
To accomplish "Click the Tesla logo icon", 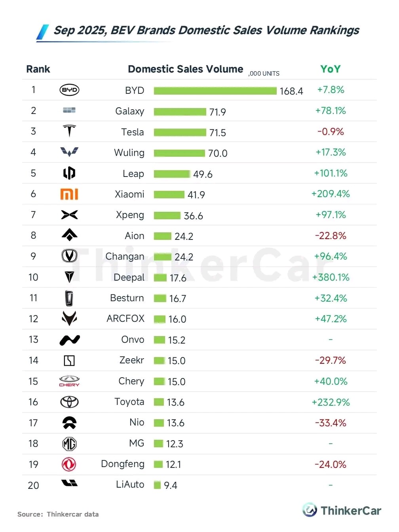I will point(69,131).
